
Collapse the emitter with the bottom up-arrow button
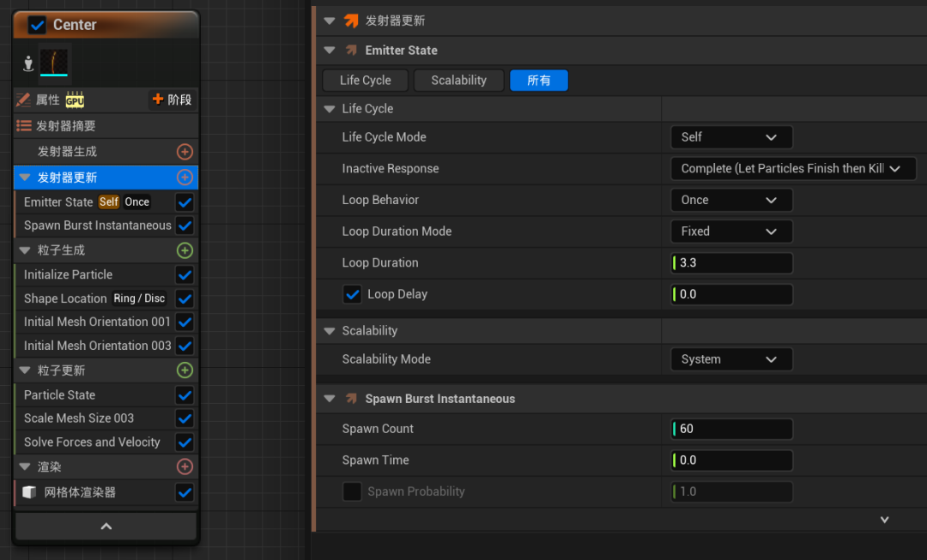(106, 527)
